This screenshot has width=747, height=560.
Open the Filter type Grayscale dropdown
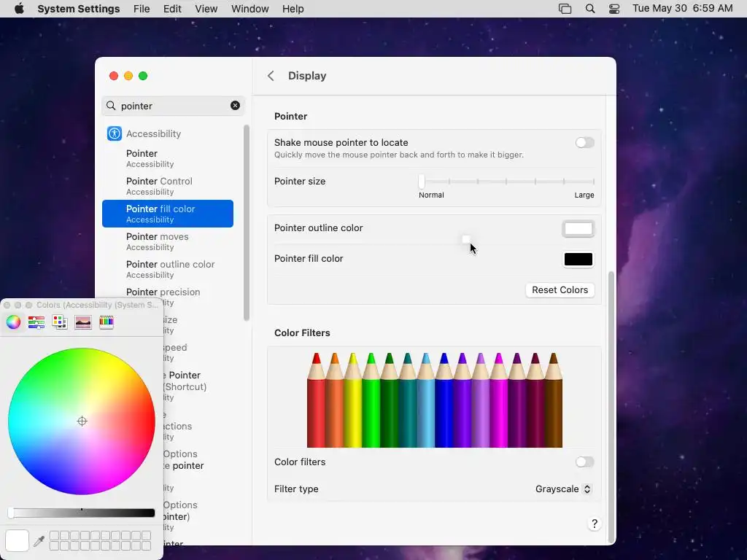(563, 489)
